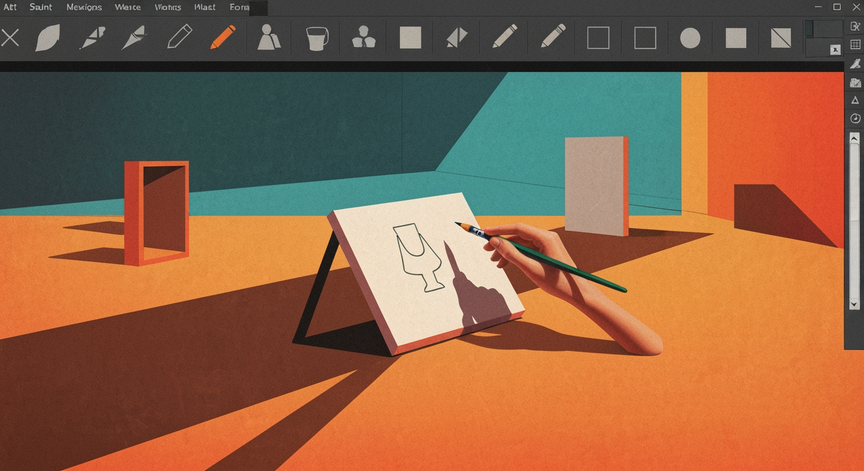Open the "Mexions" menu

[84, 7]
